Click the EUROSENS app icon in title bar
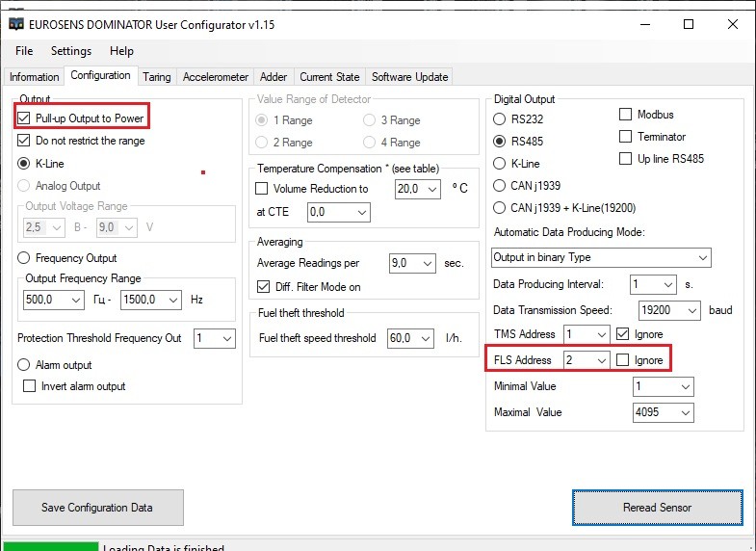The width and height of the screenshot is (756, 551). pyautogui.click(x=16, y=24)
